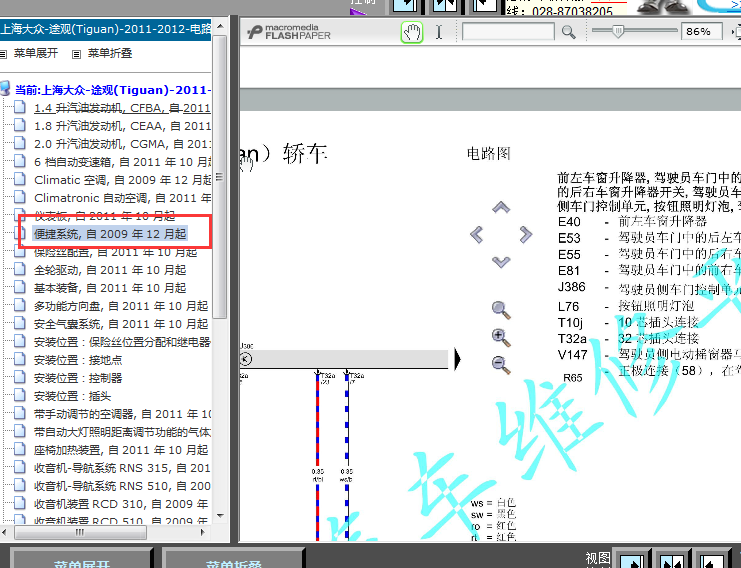Open 多功能方向盘 tree entry

(121, 306)
